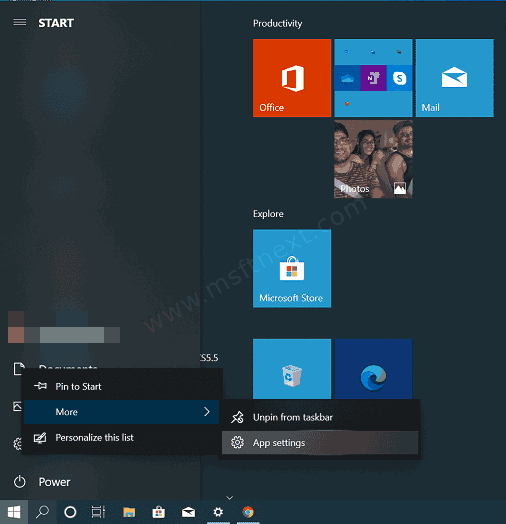Open Skype in the folder tile
Image resolution: width=506 pixels, height=524 pixels.
(399, 78)
